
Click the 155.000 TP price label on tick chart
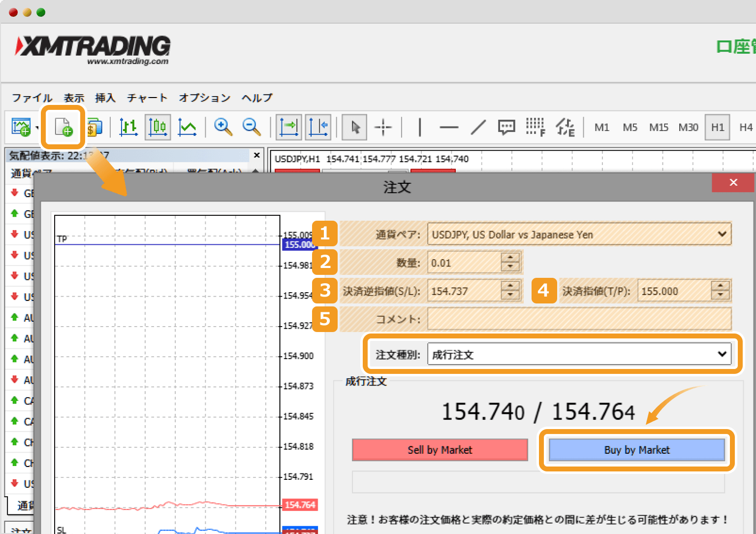pyautogui.click(x=300, y=244)
